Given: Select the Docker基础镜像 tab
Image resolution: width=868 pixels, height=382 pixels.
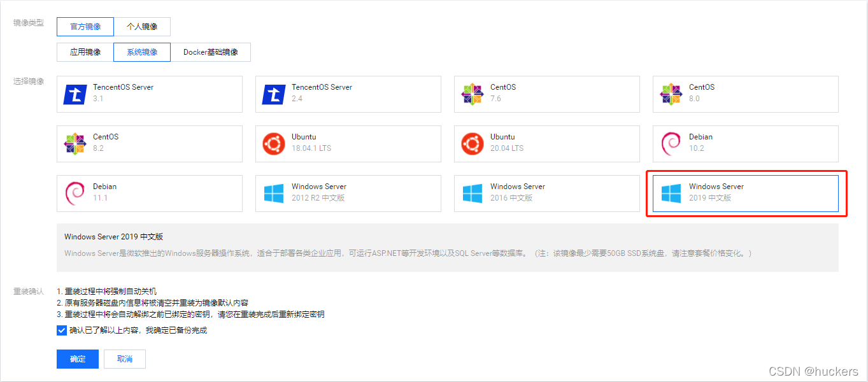Looking at the screenshot, I should (x=211, y=52).
